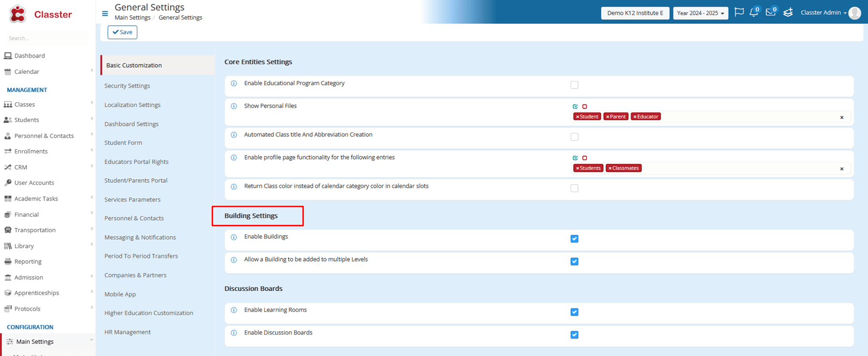The width and height of the screenshot is (868, 356).
Task: Remove the Parent tag
Action: tap(607, 117)
